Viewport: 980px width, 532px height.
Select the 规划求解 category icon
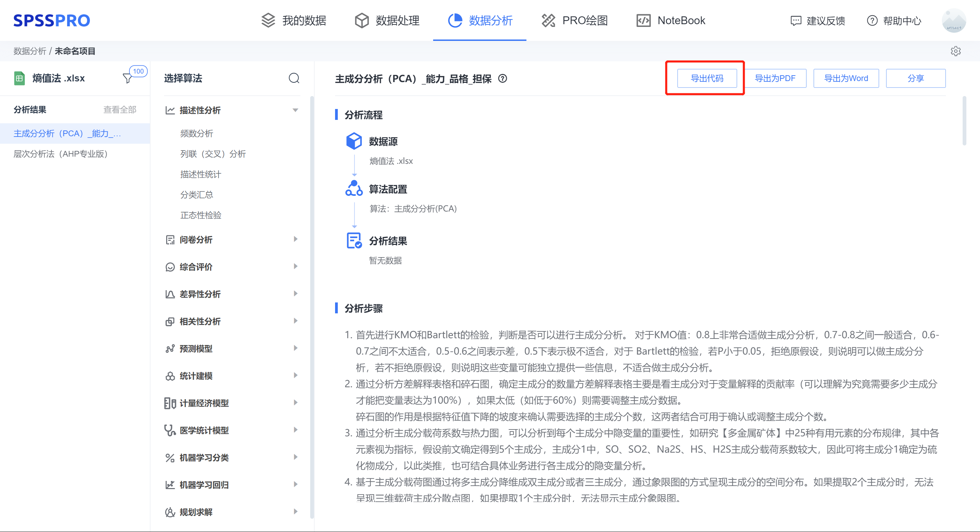[x=170, y=512]
